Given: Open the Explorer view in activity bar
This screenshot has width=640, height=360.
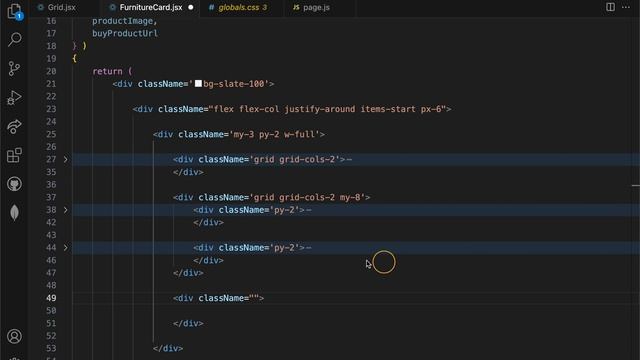Looking at the screenshot, I should [x=14, y=11].
